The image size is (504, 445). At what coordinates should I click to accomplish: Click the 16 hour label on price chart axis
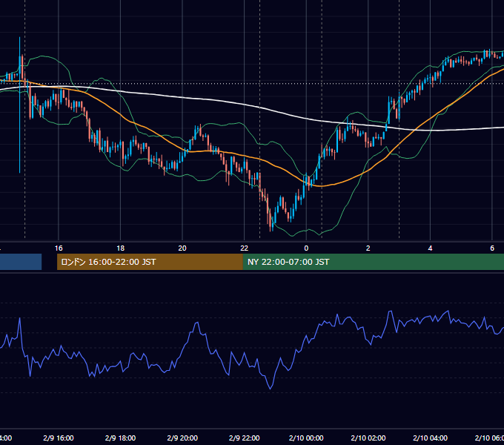(x=59, y=248)
